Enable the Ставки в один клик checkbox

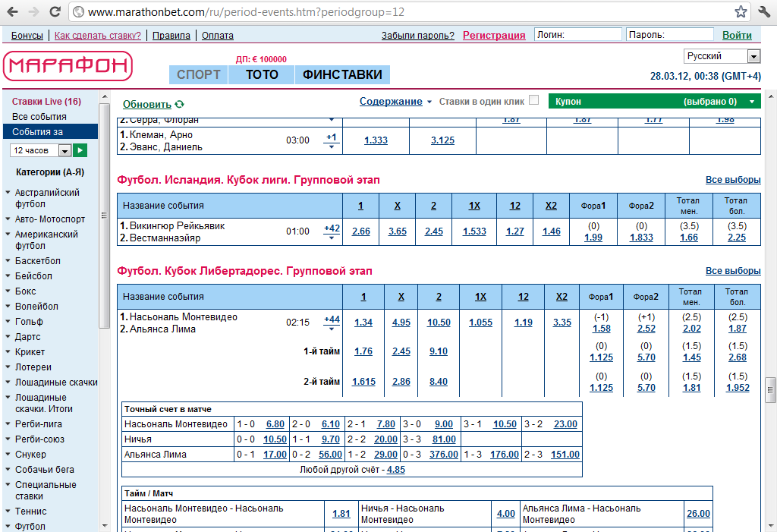(533, 100)
